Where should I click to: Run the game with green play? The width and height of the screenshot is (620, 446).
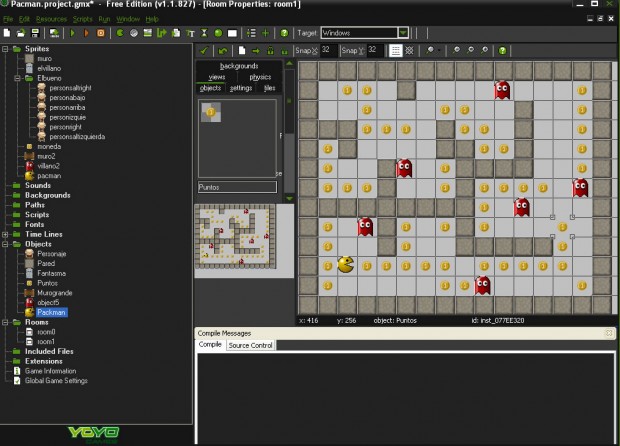tap(72, 33)
